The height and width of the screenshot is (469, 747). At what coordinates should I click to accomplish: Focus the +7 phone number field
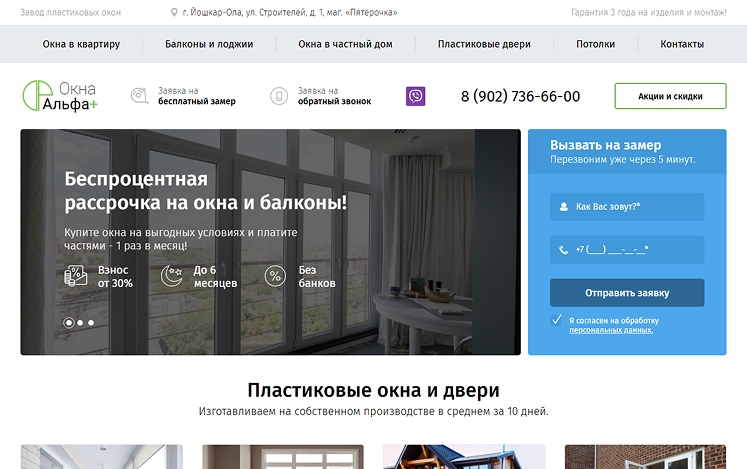click(627, 249)
